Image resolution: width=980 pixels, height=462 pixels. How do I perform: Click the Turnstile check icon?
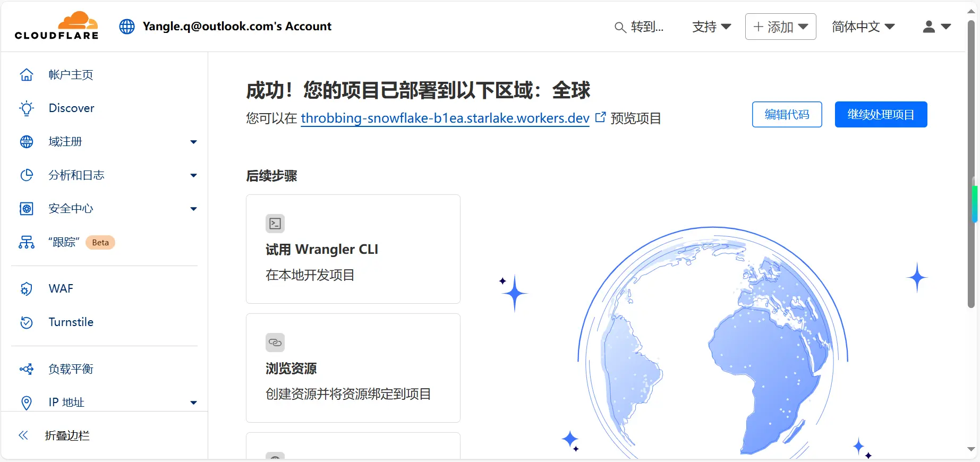[27, 322]
